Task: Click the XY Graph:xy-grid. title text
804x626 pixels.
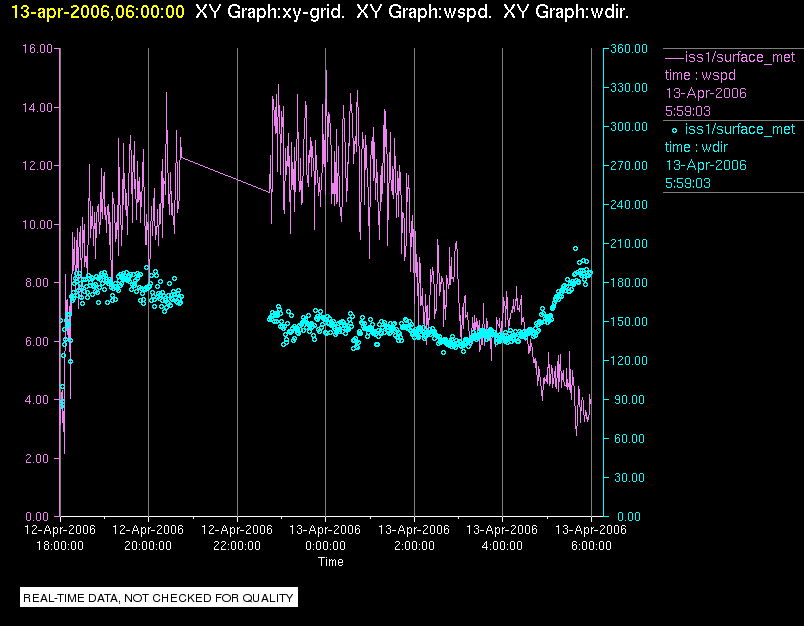Action: [x=270, y=12]
